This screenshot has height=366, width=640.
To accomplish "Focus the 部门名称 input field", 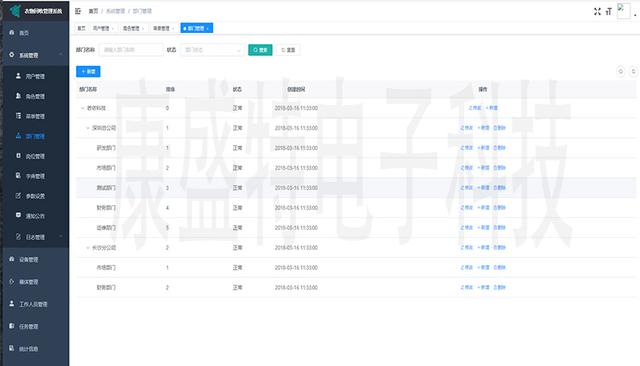I will (x=131, y=50).
